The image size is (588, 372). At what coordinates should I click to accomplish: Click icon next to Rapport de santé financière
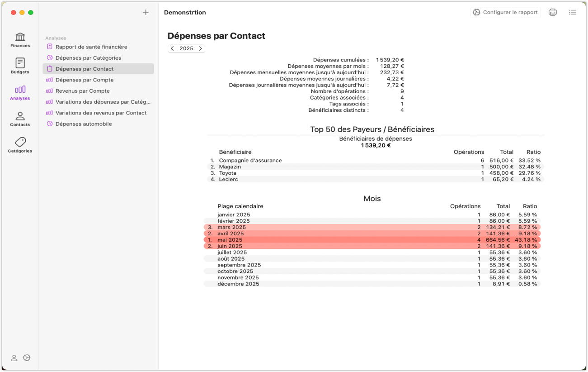tap(50, 47)
